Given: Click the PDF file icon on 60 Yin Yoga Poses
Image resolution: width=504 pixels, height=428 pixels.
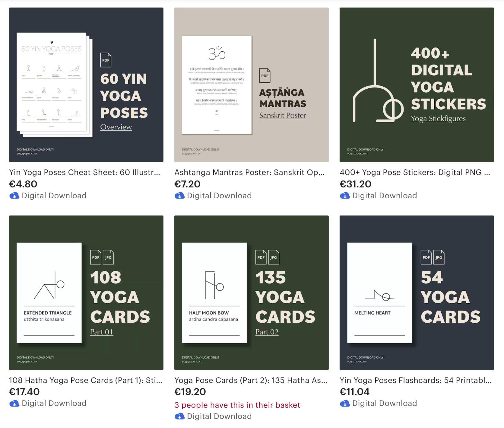Looking at the screenshot, I should click(x=106, y=60).
